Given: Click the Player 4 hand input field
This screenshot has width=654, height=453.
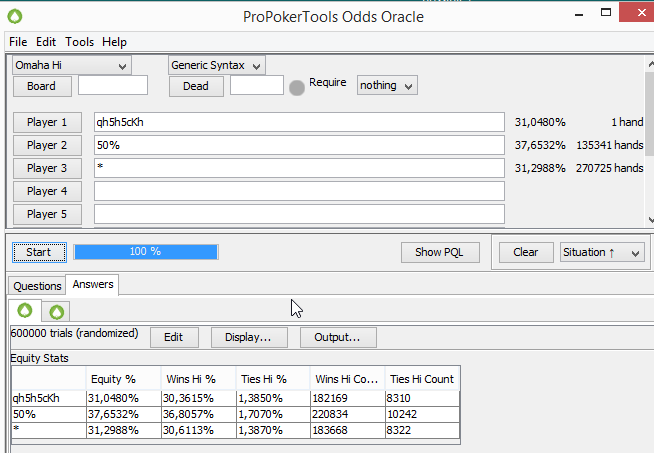Looking at the screenshot, I should (299, 191).
